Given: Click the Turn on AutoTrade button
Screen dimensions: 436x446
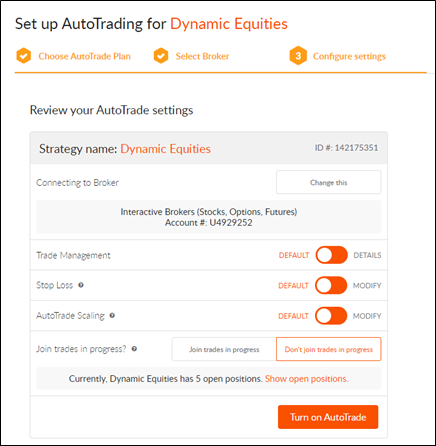Looking at the screenshot, I should point(328,417).
